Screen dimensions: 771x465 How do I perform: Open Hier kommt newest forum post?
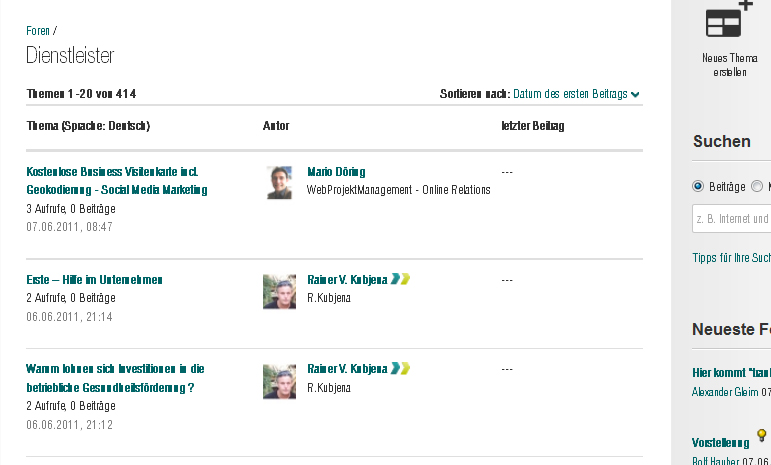coord(731,373)
